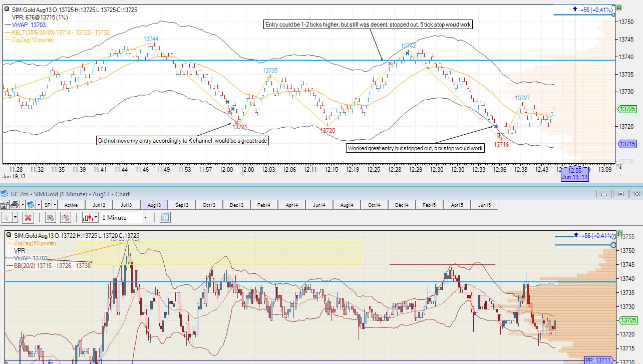Open the 1 Minute interval combo box
The height and width of the screenshot is (364, 643).
[125, 217]
